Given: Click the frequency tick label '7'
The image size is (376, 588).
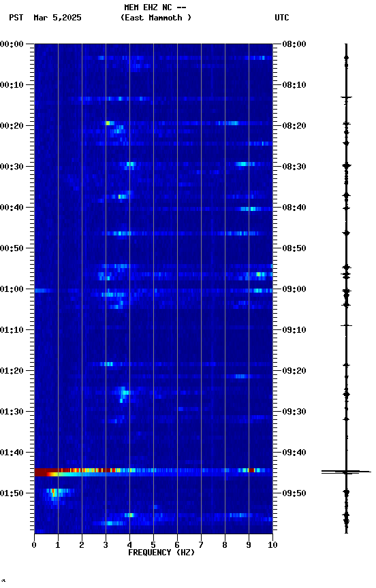Looking at the screenshot, I should pyautogui.click(x=201, y=545).
